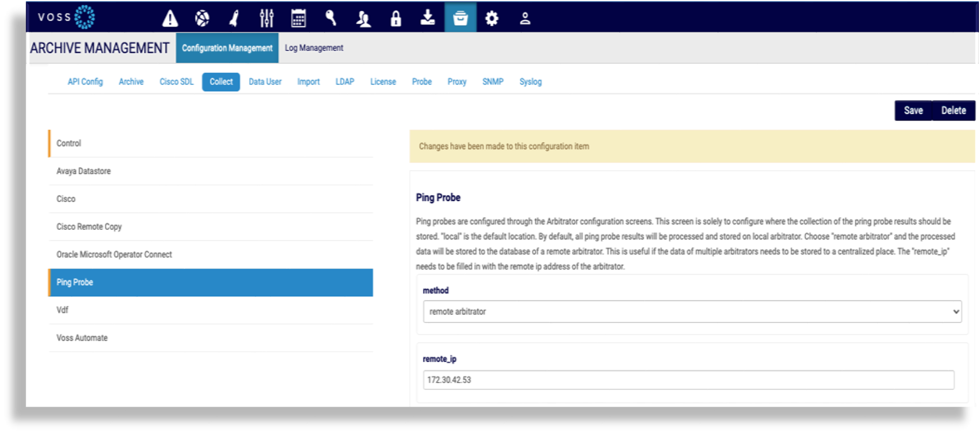Image resolution: width=980 pixels, height=435 pixels.
Task: Select the SNMP tab
Action: (x=492, y=82)
